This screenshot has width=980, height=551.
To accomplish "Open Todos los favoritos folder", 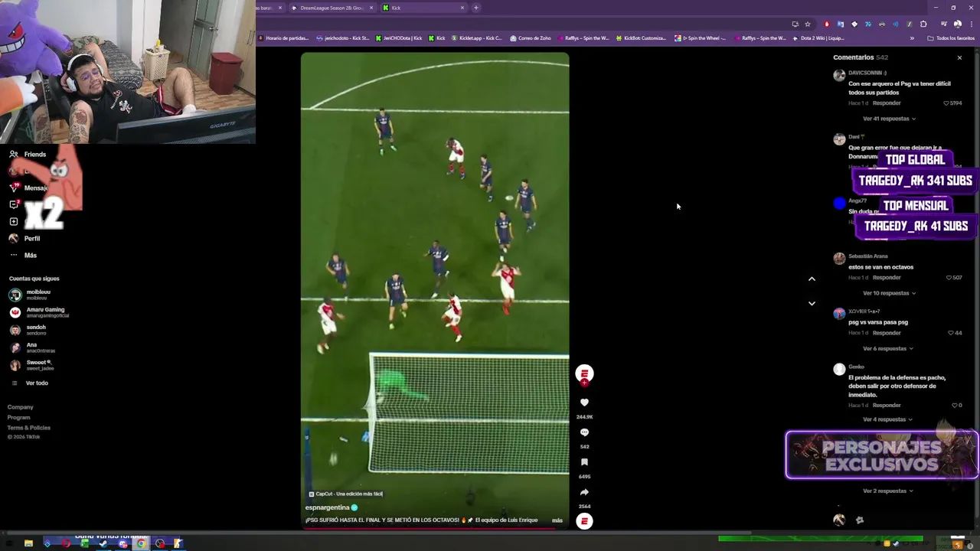I will coord(951,38).
